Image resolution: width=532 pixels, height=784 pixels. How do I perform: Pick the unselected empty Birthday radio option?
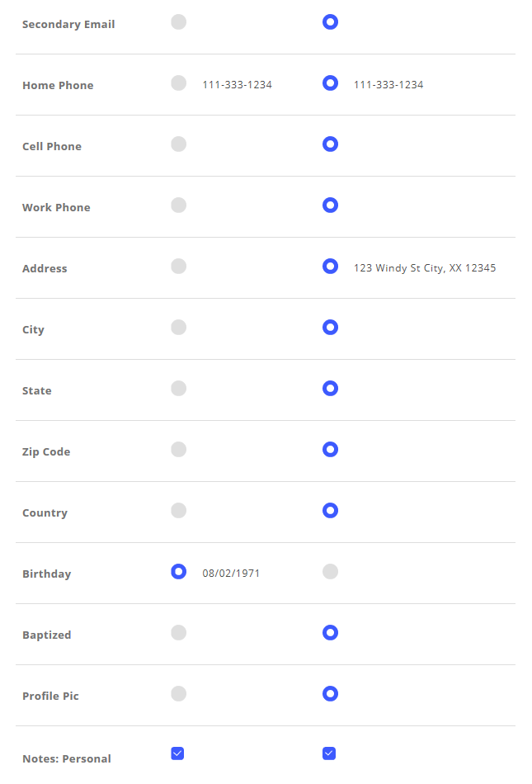coord(330,572)
